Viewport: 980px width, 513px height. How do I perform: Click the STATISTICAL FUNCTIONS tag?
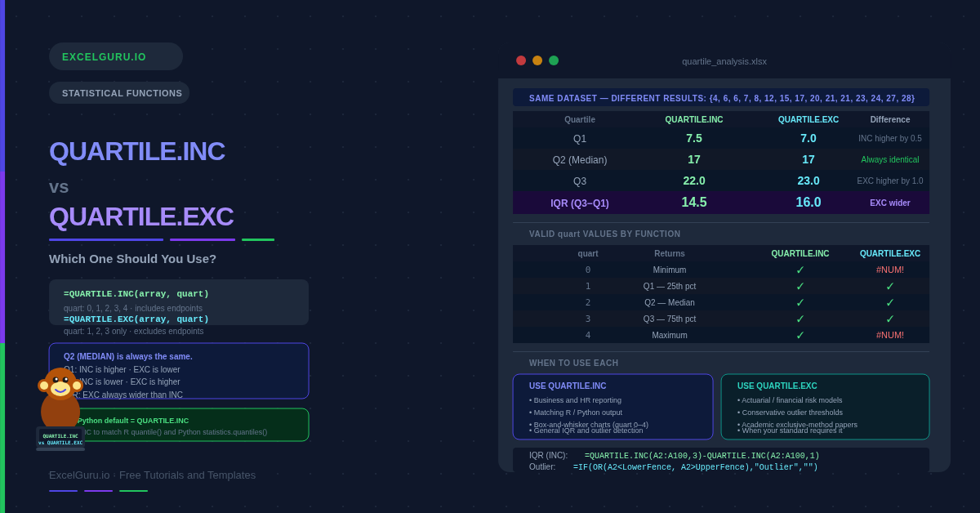(x=119, y=93)
